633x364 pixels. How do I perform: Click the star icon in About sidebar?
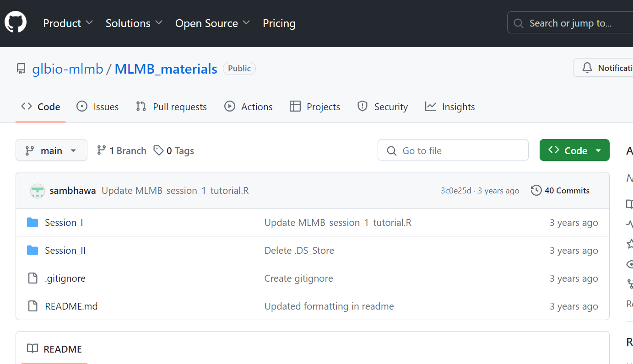630,244
